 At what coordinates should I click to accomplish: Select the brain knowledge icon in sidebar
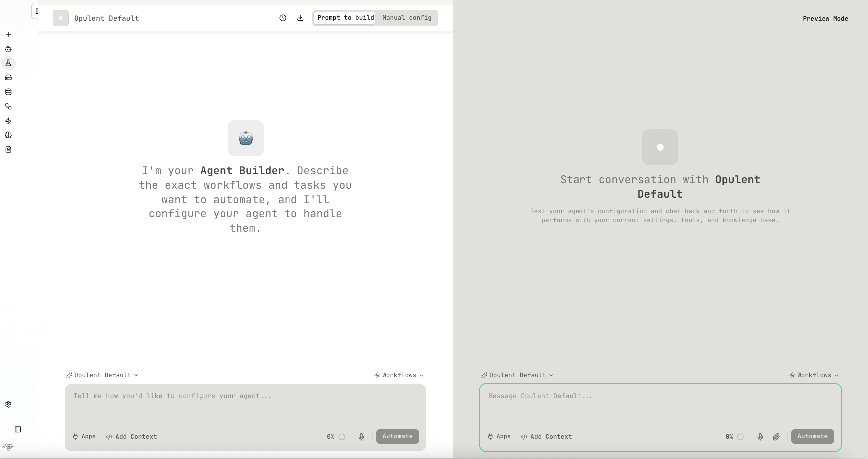pyautogui.click(x=8, y=135)
